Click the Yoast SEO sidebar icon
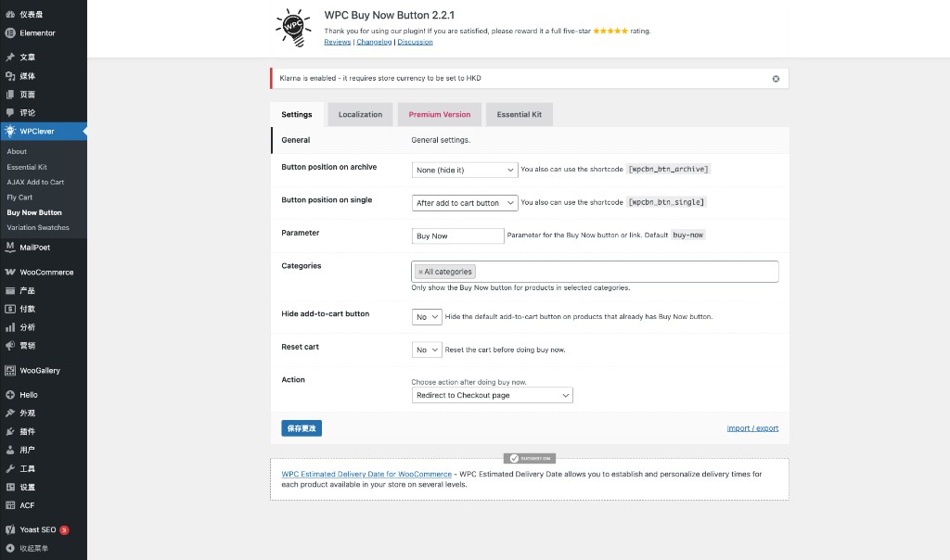Screen dimensions: 950x560 (10, 530)
